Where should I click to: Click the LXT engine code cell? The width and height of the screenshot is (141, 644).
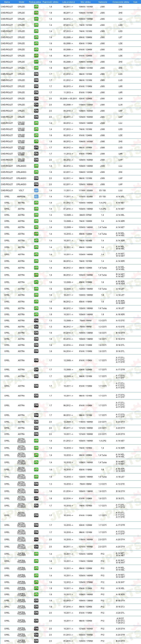pos(120,37)
